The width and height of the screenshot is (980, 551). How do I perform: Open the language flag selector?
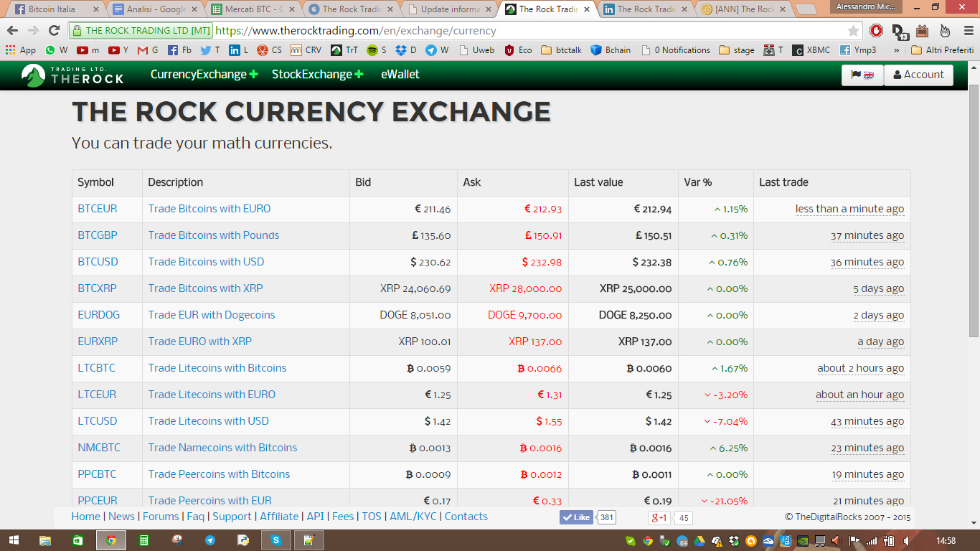tap(862, 75)
